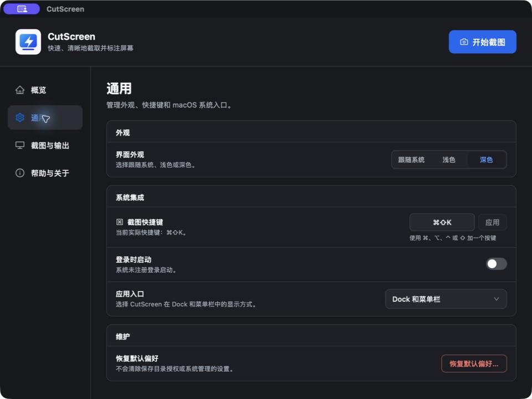Click the 通用 page heading
The height and width of the screenshot is (399, 532).
pos(119,89)
